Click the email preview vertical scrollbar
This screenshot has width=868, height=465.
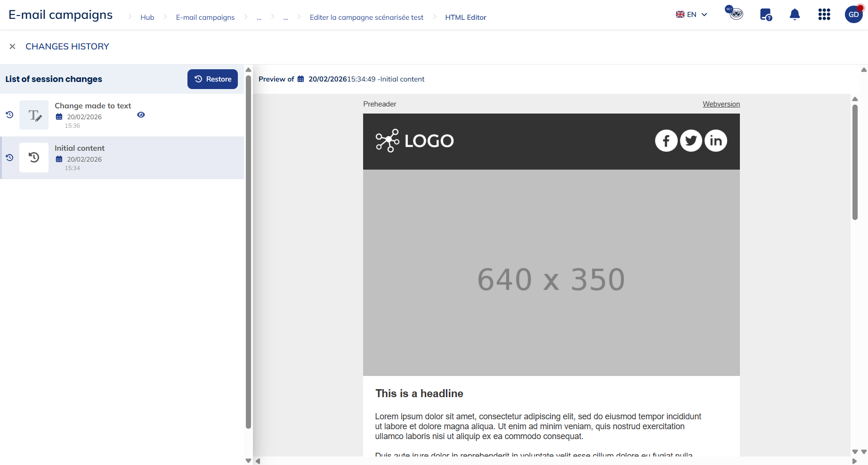(x=855, y=163)
